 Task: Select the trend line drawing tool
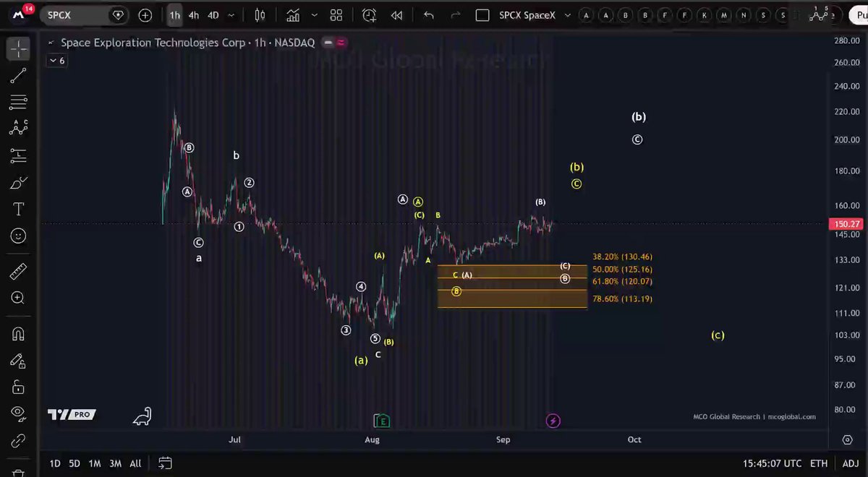click(18, 74)
